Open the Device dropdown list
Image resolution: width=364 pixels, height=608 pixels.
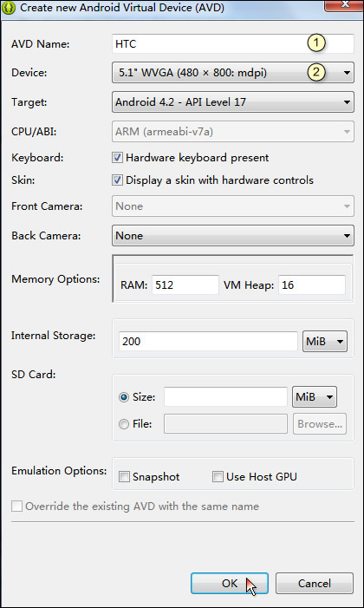(x=233, y=73)
